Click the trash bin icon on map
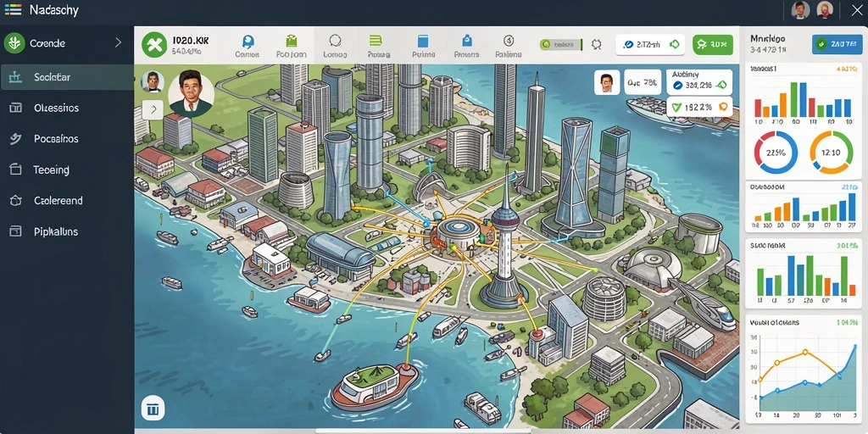The width and height of the screenshot is (868, 434). [x=153, y=409]
